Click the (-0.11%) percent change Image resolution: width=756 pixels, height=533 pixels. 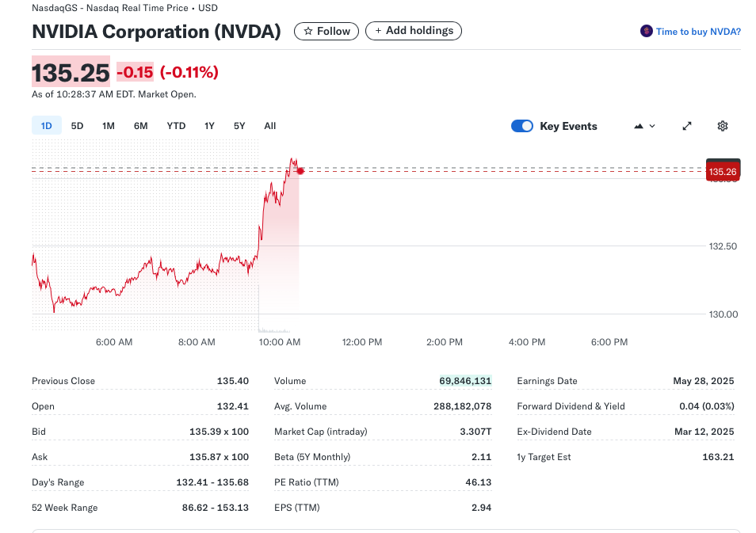coord(189,72)
